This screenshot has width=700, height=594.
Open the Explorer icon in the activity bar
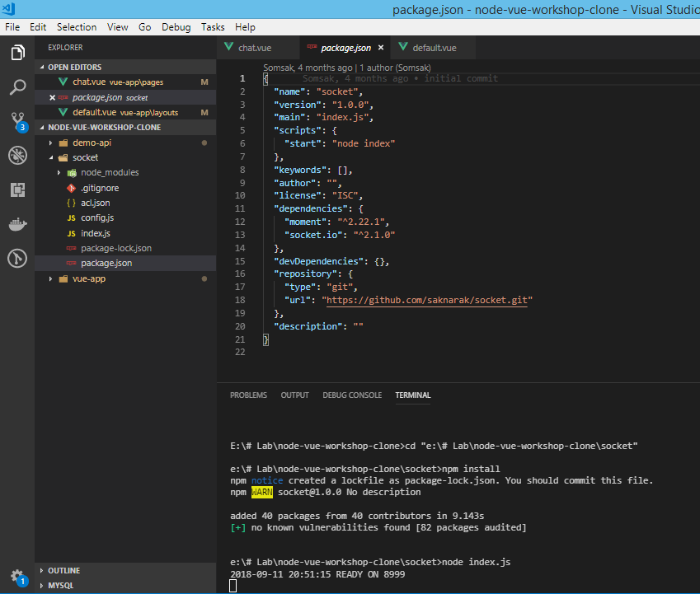tap(17, 52)
